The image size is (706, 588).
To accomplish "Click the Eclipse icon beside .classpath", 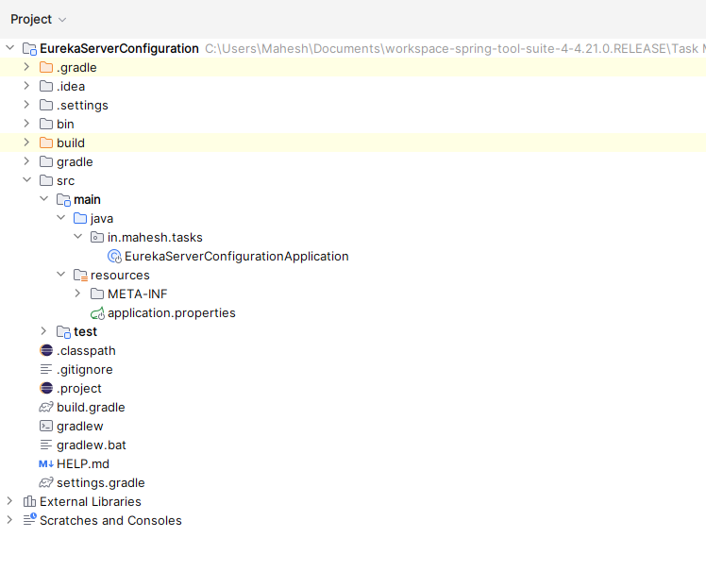I will point(46,350).
